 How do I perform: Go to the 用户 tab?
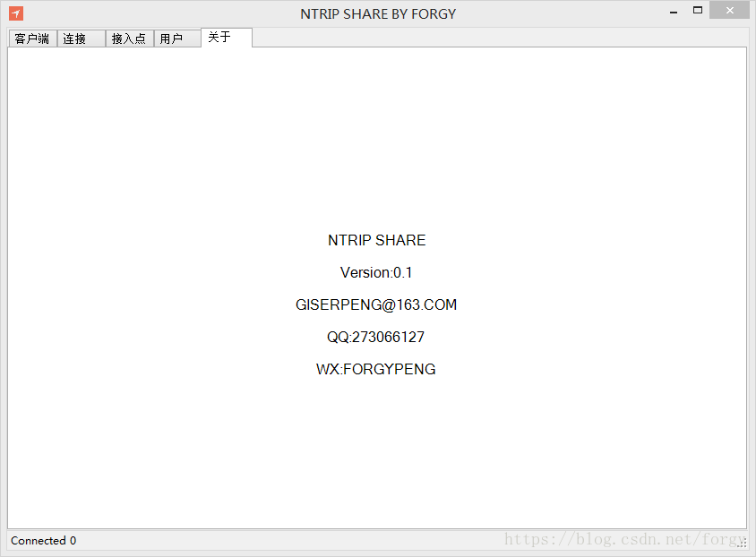pyautogui.click(x=177, y=39)
